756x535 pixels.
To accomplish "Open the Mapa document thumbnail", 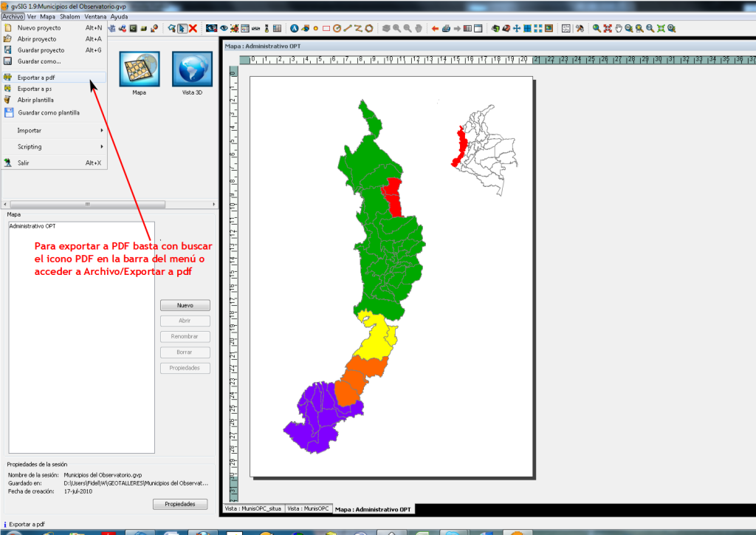I will click(x=139, y=69).
